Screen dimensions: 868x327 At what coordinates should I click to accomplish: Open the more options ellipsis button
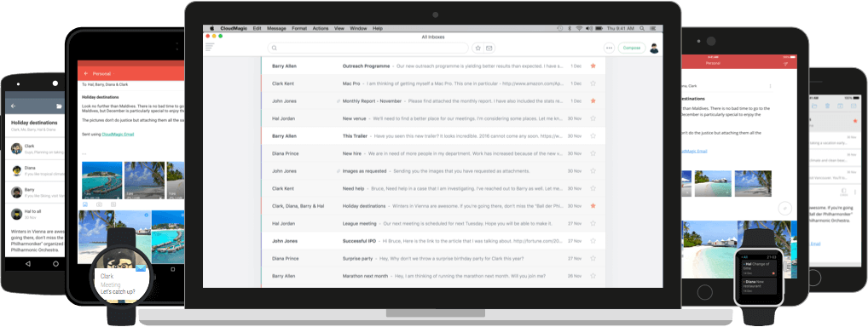click(x=609, y=49)
